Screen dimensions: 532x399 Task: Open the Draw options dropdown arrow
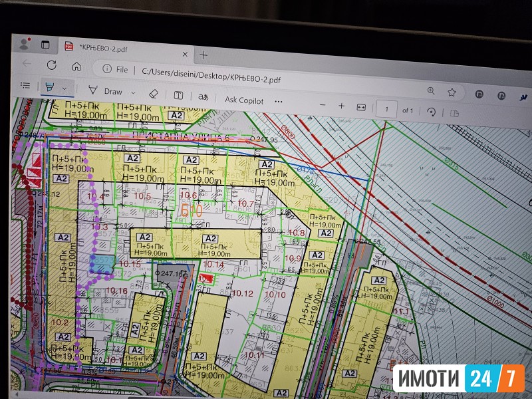point(133,92)
